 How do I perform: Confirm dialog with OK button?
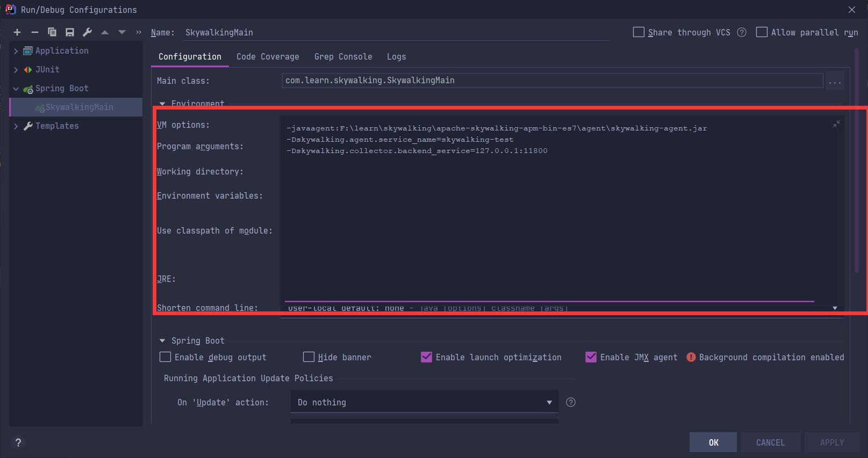tap(713, 442)
